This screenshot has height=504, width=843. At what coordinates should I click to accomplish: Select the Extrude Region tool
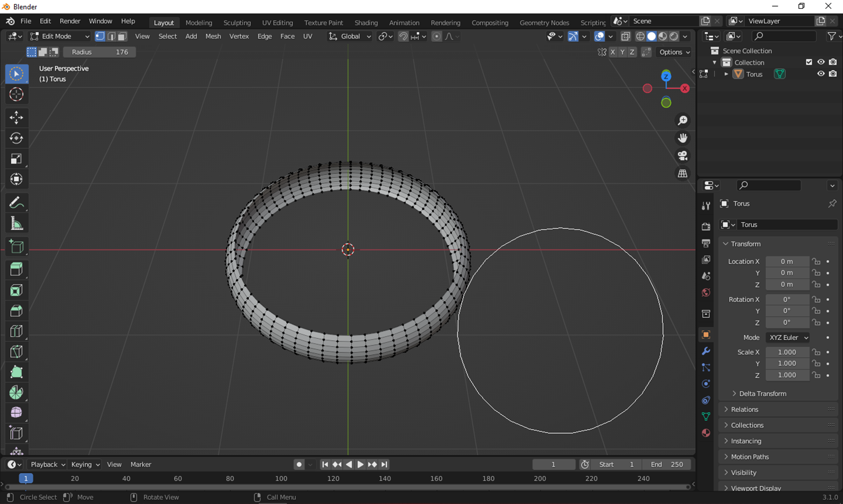(x=16, y=270)
